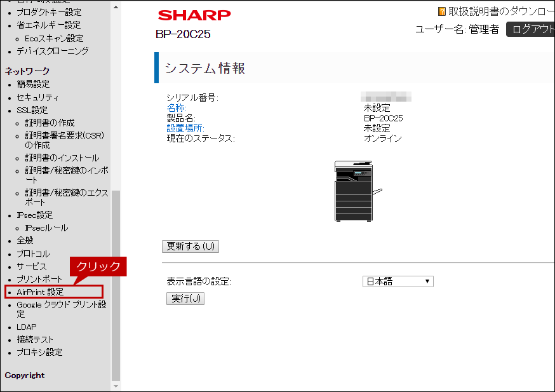The width and height of the screenshot is (555, 392).
Task: Select サービス in the sidebar
Action: click(32, 266)
